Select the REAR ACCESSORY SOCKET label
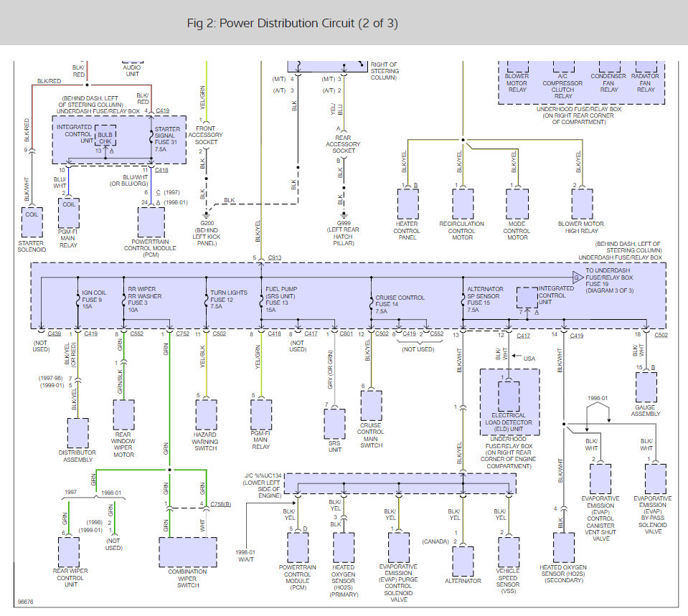The width and height of the screenshot is (688, 616). (x=343, y=144)
